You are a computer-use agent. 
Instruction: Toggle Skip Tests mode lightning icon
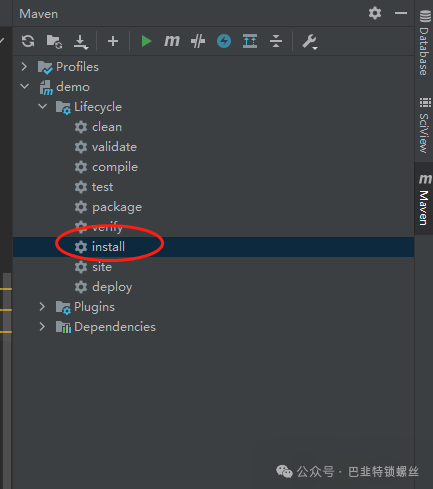[x=224, y=41]
